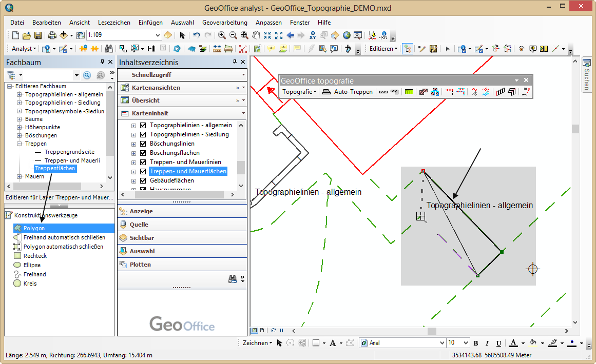
Task: Click the Go To XY icon
Action: 313,35
